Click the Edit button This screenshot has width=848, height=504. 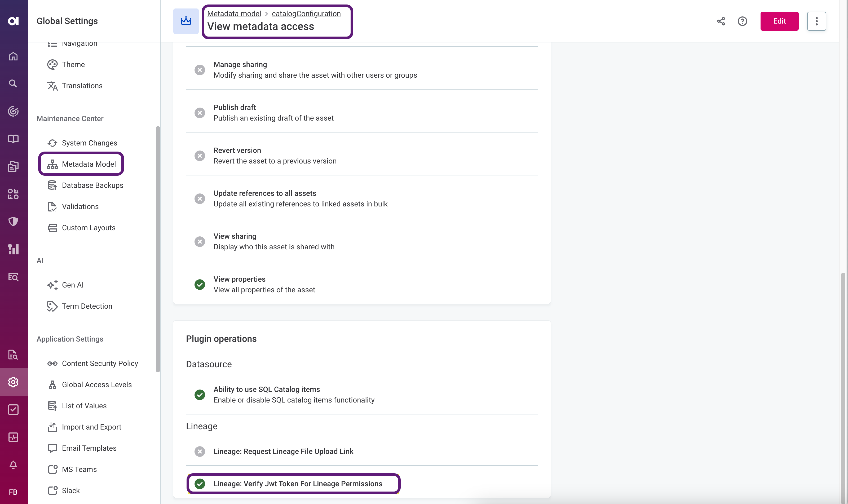pos(779,21)
